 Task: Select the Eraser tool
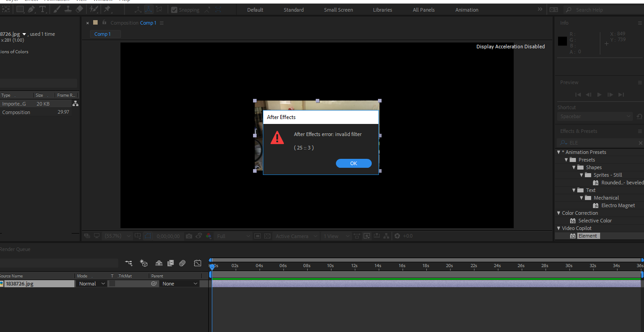click(x=80, y=9)
